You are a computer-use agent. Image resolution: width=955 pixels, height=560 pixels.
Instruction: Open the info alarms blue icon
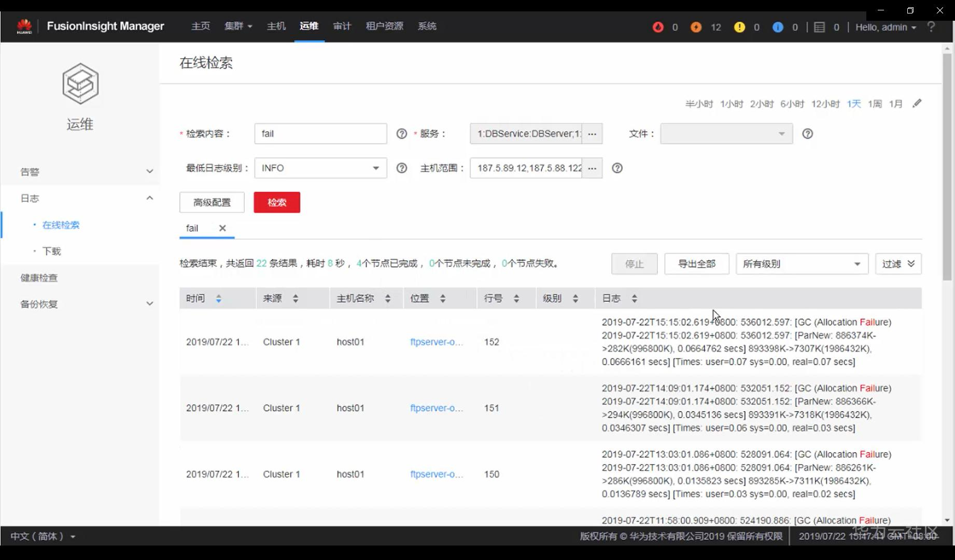778,27
